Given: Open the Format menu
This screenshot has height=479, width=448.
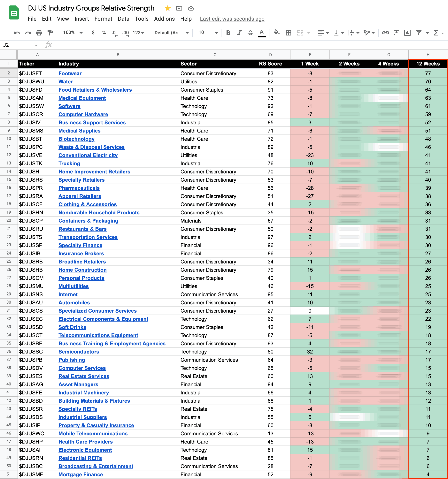Looking at the screenshot, I should point(103,19).
